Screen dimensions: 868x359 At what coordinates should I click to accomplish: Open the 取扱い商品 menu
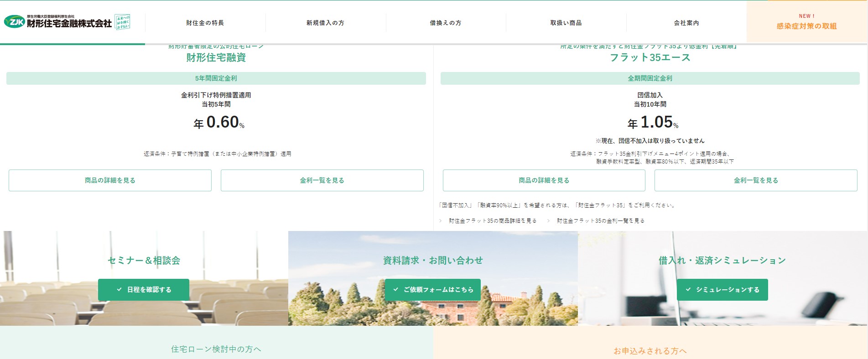click(x=566, y=23)
